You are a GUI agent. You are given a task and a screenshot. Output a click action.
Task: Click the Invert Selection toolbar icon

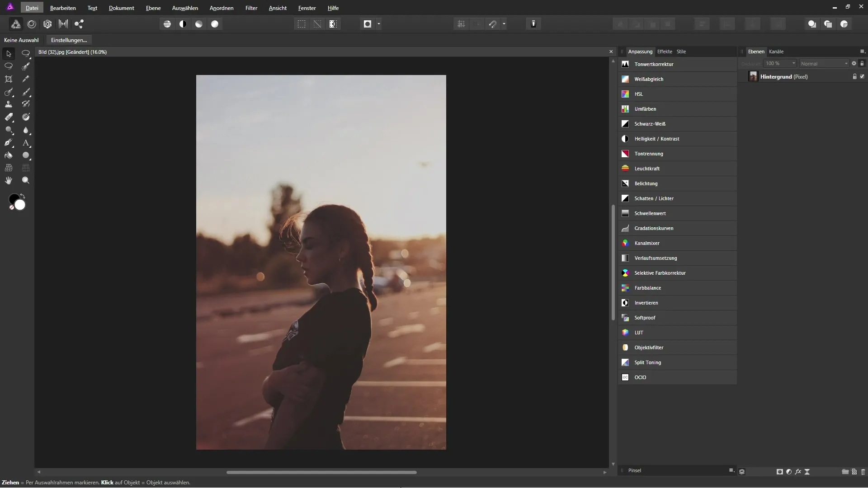tap(333, 24)
